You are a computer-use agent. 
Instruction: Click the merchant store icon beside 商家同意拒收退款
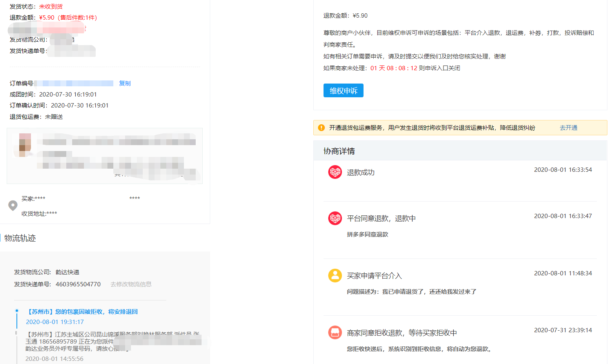click(335, 332)
